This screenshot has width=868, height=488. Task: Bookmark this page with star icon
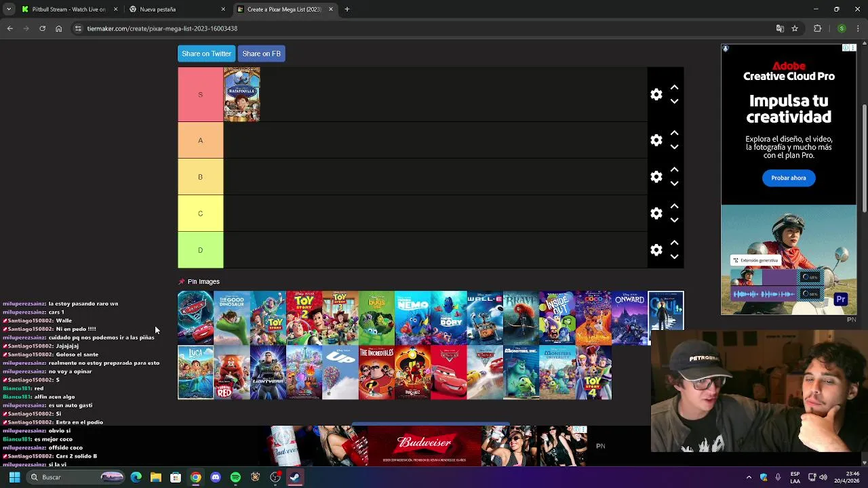tap(795, 28)
